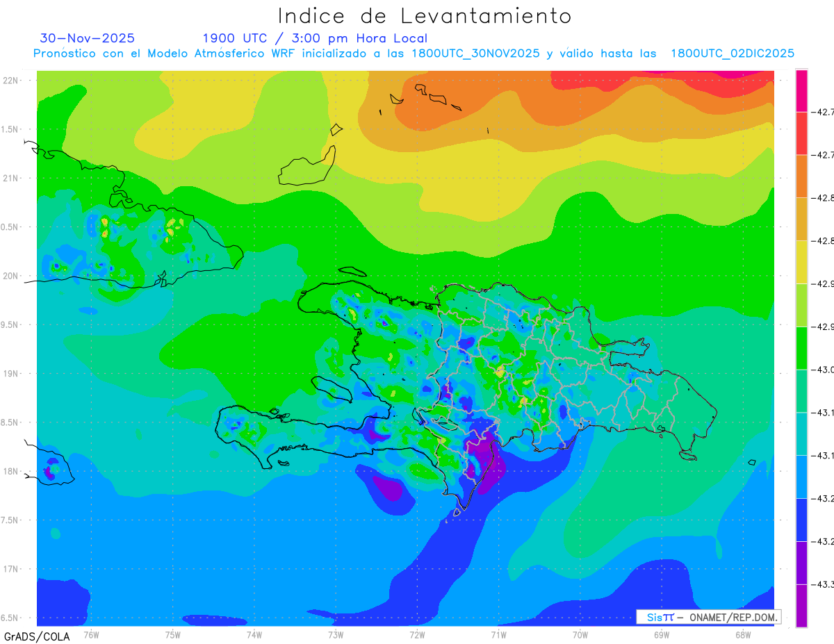Click the "22N" latitude label

coord(11,80)
